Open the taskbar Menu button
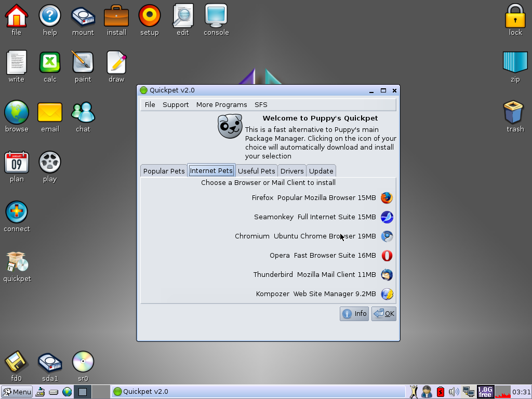 [17, 392]
